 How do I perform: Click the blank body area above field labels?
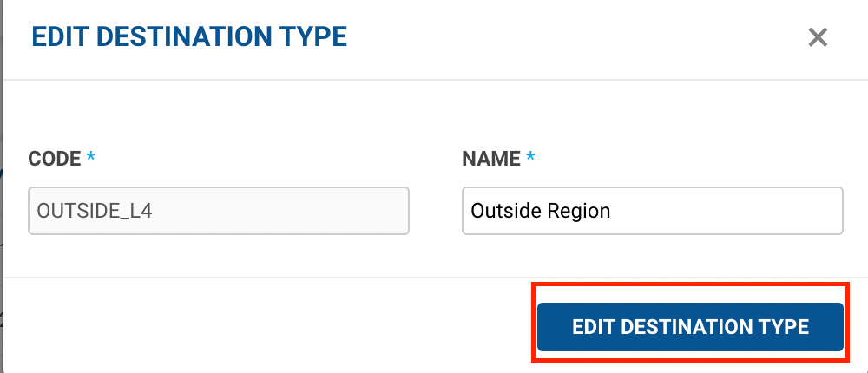(x=434, y=113)
